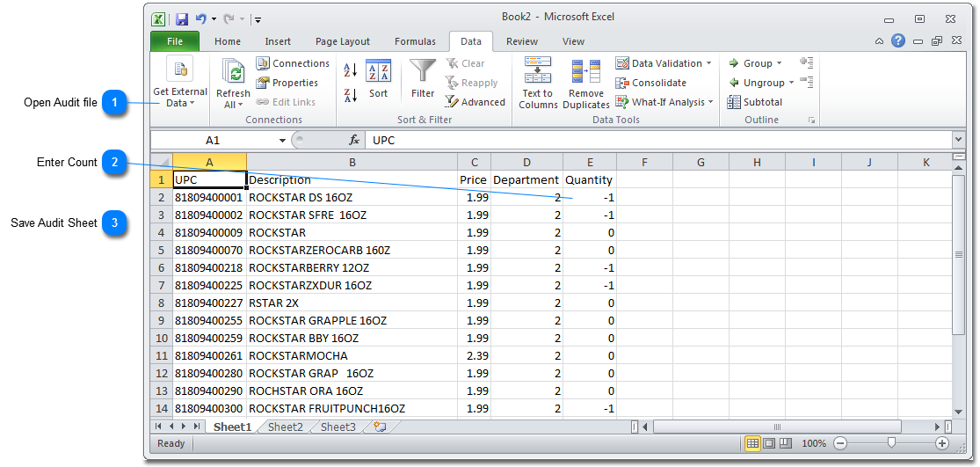Open the Connections dialog
980x467 pixels.
(293, 63)
